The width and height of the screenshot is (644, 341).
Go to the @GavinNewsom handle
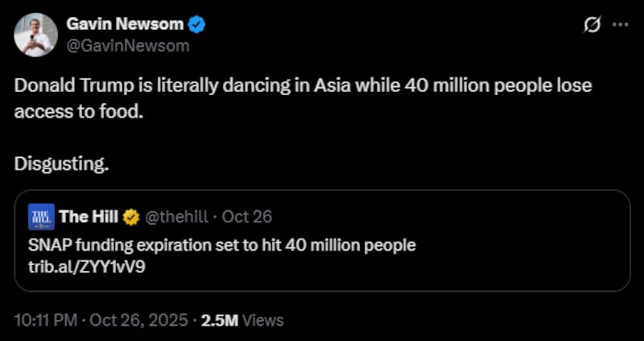(128, 45)
